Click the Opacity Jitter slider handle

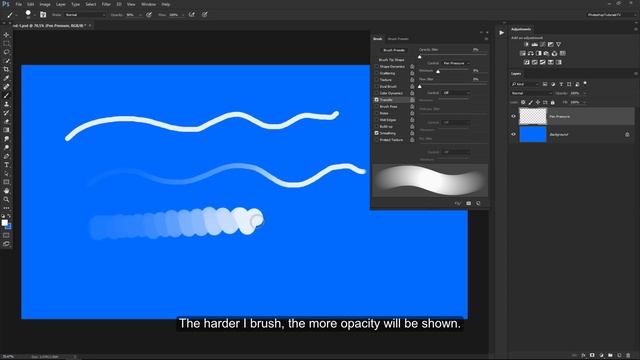pos(420,56)
